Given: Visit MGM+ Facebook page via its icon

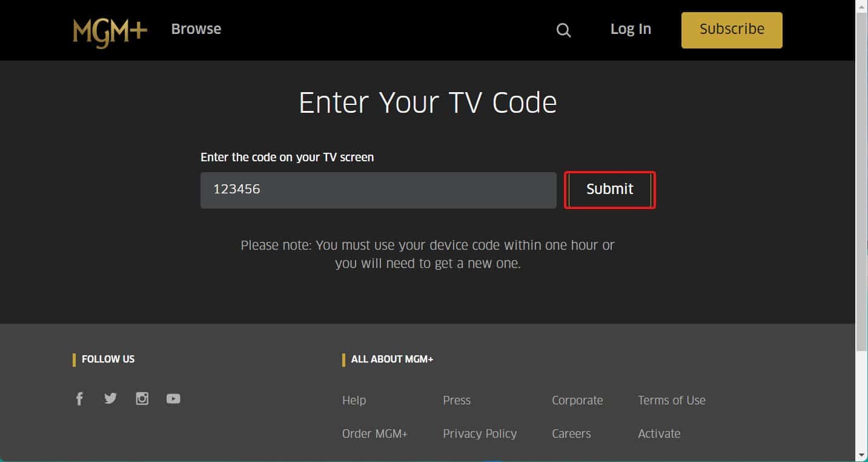Looking at the screenshot, I should (x=79, y=398).
